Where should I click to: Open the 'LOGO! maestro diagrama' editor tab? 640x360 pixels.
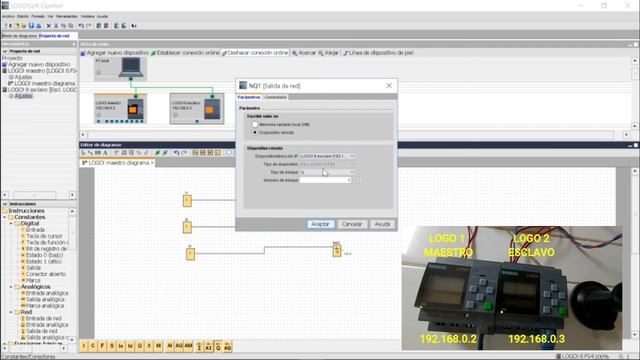[117, 162]
